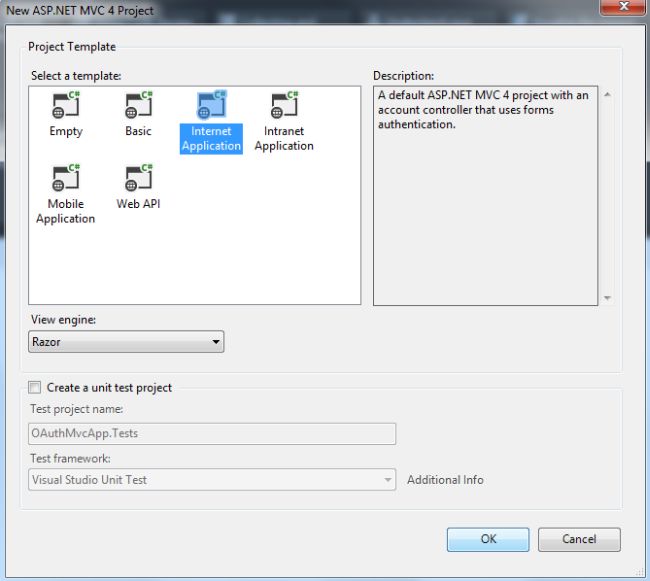
Task: Select the Intranet Application template icon
Action: (x=284, y=105)
